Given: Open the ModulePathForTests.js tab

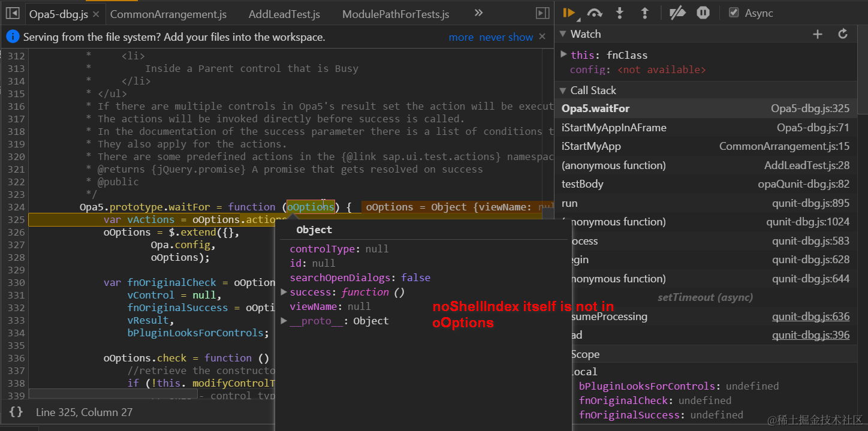Looking at the screenshot, I should (396, 14).
